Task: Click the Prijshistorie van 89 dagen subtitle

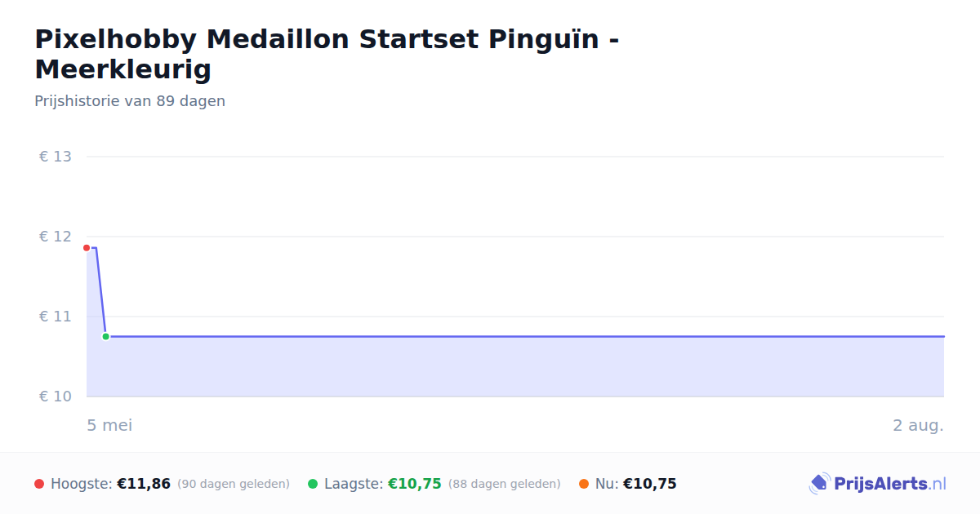Action: pos(130,101)
